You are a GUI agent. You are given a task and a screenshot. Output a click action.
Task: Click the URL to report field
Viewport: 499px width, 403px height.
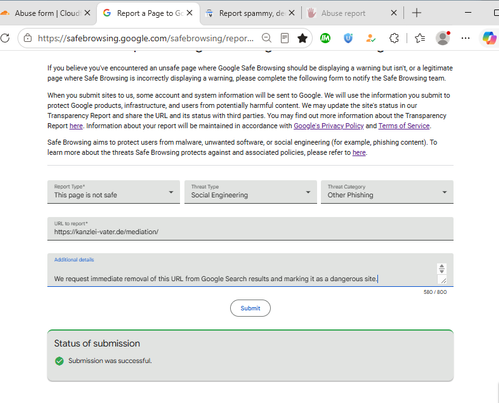[250, 229]
